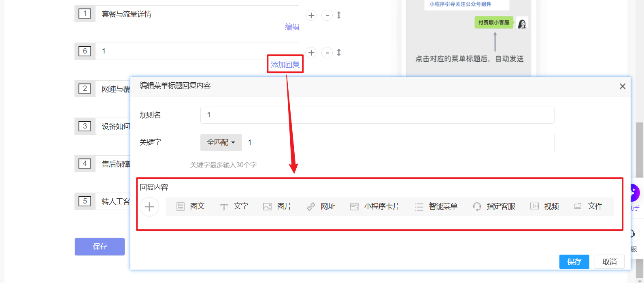Choose 图片 reply type

coord(277,206)
